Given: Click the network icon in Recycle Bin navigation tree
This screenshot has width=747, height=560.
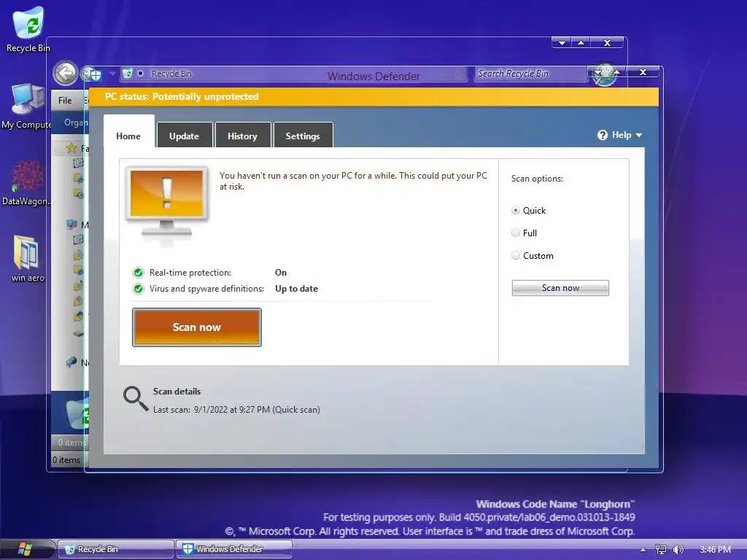Looking at the screenshot, I should 71,362.
